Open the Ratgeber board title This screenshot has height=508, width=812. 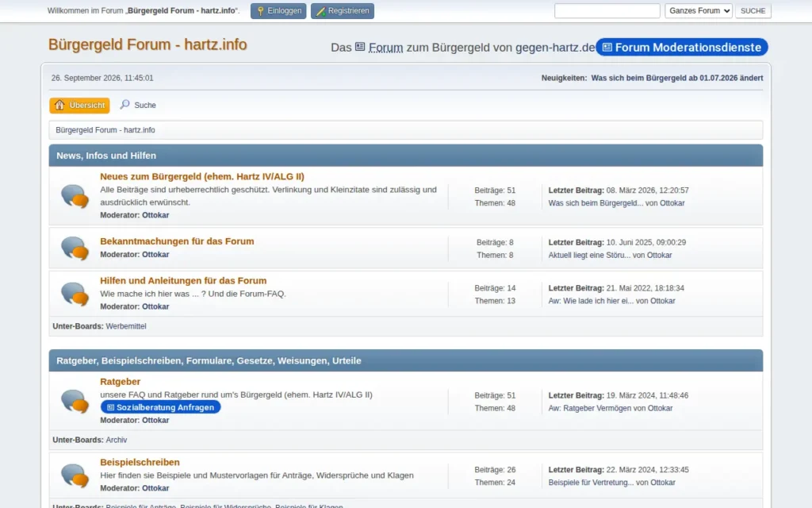(x=121, y=382)
